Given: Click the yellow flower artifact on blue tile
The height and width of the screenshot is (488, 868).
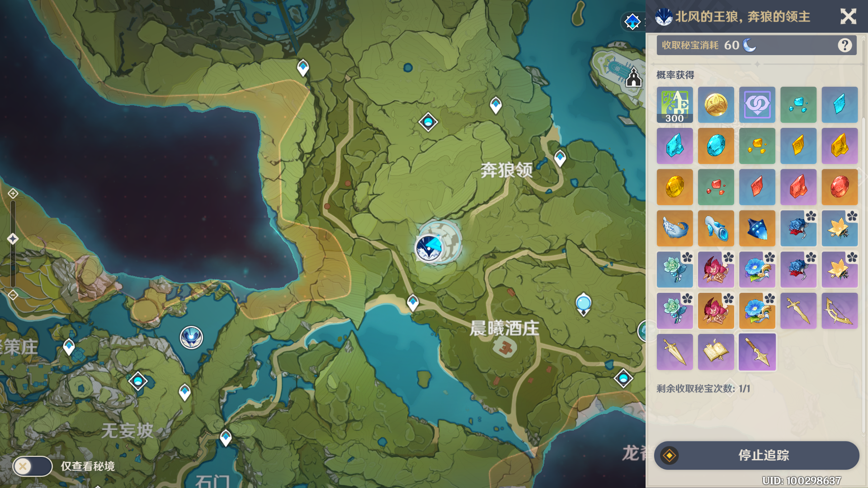Looking at the screenshot, I should (840, 228).
